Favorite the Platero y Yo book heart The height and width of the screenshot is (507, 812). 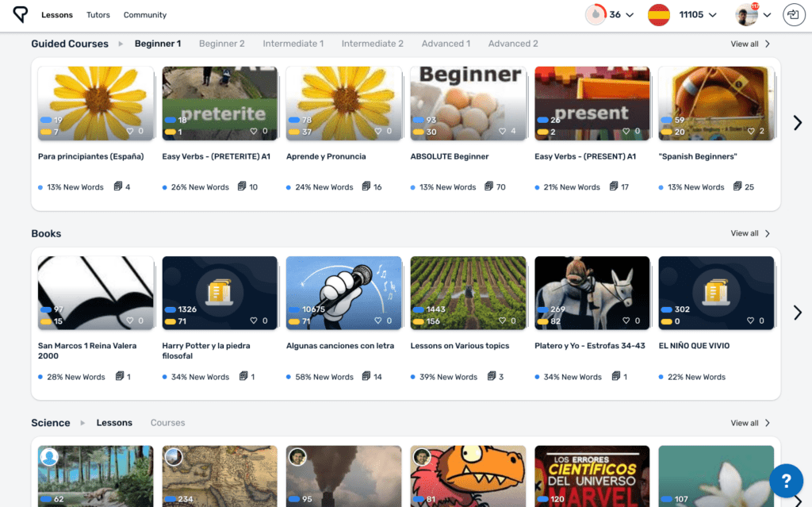pyautogui.click(x=627, y=321)
